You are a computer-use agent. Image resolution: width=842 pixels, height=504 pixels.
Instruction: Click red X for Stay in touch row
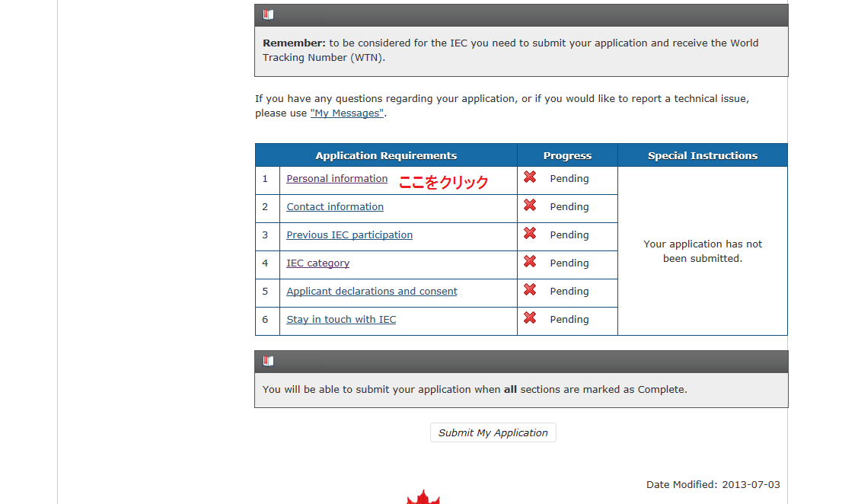530,318
